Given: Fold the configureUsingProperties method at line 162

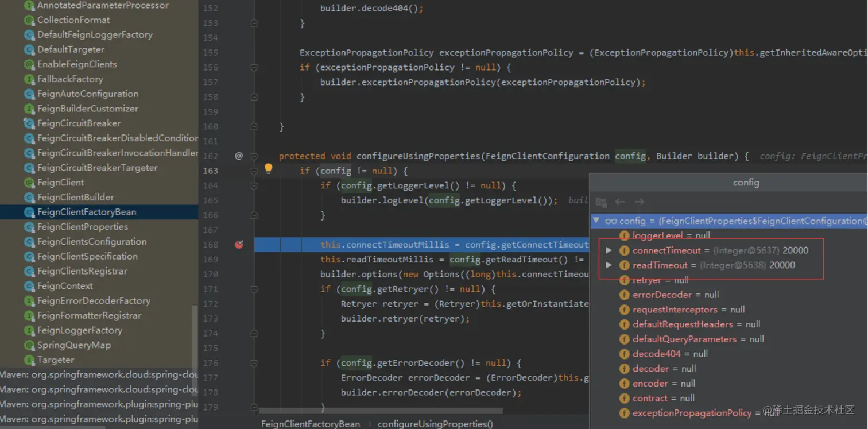Looking at the screenshot, I should [254, 156].
